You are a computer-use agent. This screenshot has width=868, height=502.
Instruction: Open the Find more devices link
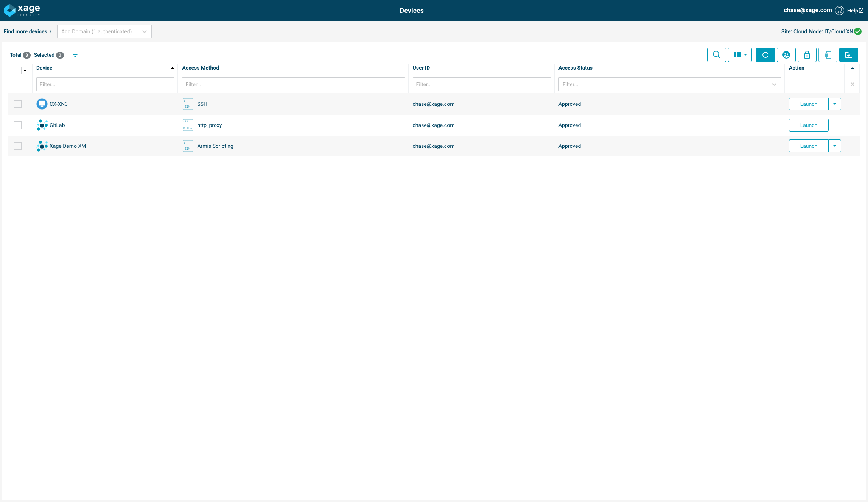point(27,31)
